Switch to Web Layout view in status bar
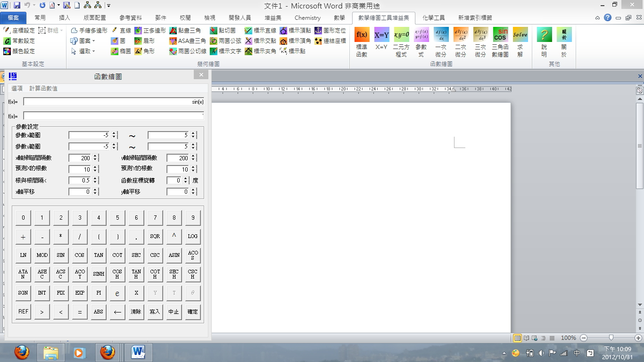Viewport: 644px width, 362px height. click(535, 338)
